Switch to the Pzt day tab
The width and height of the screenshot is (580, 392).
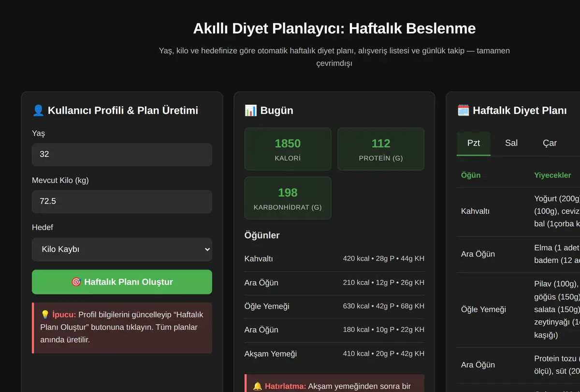pos(474,143)
